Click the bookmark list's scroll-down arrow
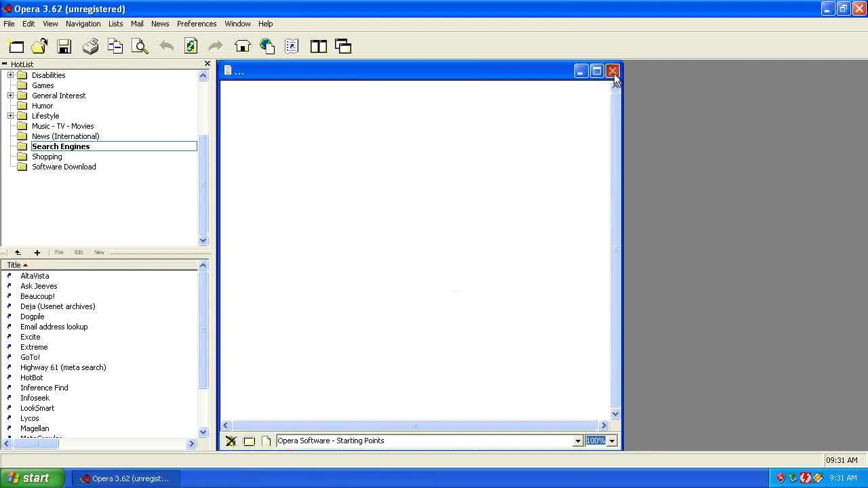The width and height of the screenshot is (868, 488). pyautogui.click(x=203, y=432)
